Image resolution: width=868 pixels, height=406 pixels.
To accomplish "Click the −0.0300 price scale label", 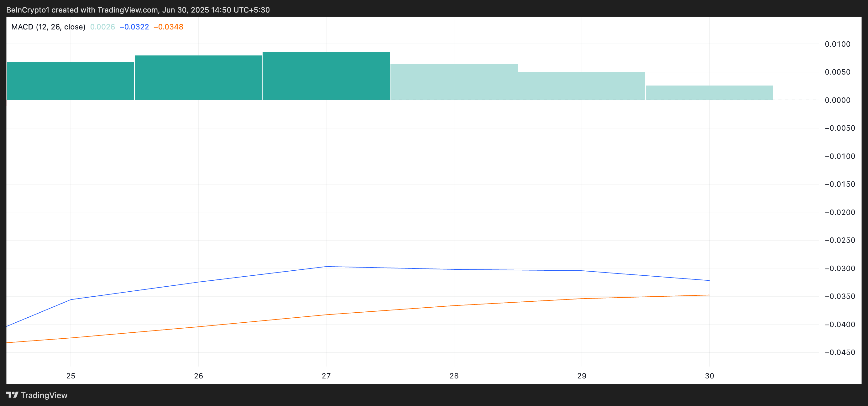I will point(839,268).
